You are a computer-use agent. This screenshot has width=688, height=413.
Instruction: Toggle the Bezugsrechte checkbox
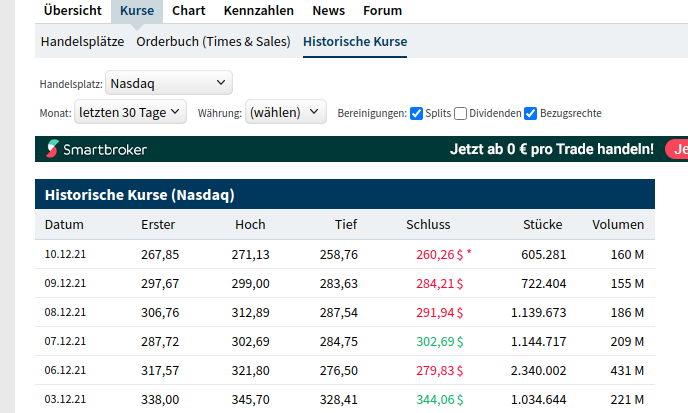531,113
